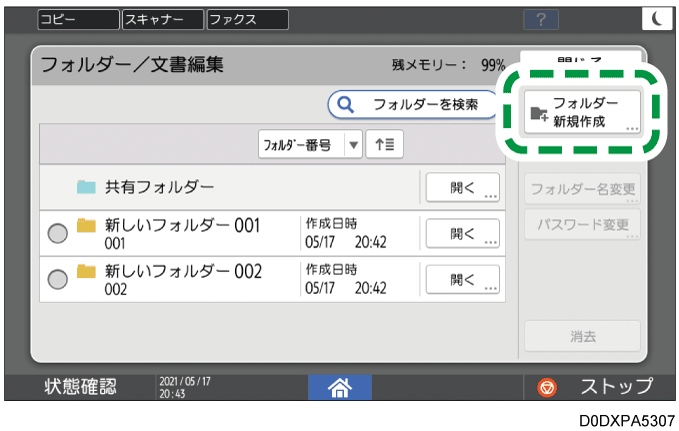The image size is (679, 431).
Task: Select the radio button for 新しいフォルダー 001
Action: (58, 233)
